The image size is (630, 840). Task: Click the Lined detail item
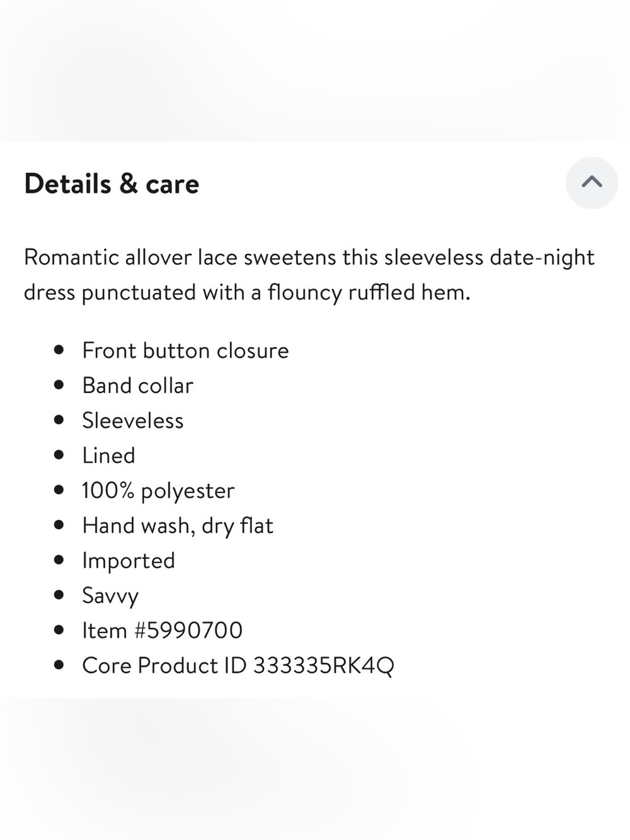pyautogui.click(x=108, y=455)
